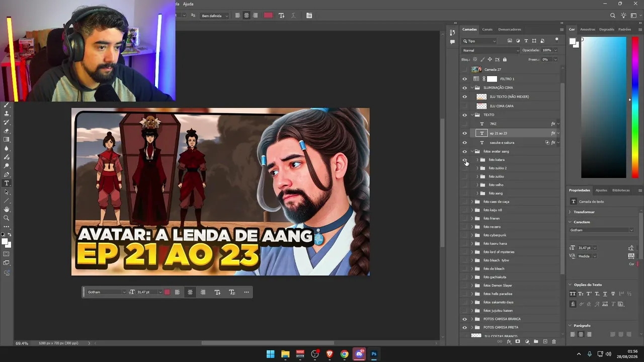Expand the 'fotos Demon Slayer' group
This screenshot has height=362, width=644.
point(472,286)
